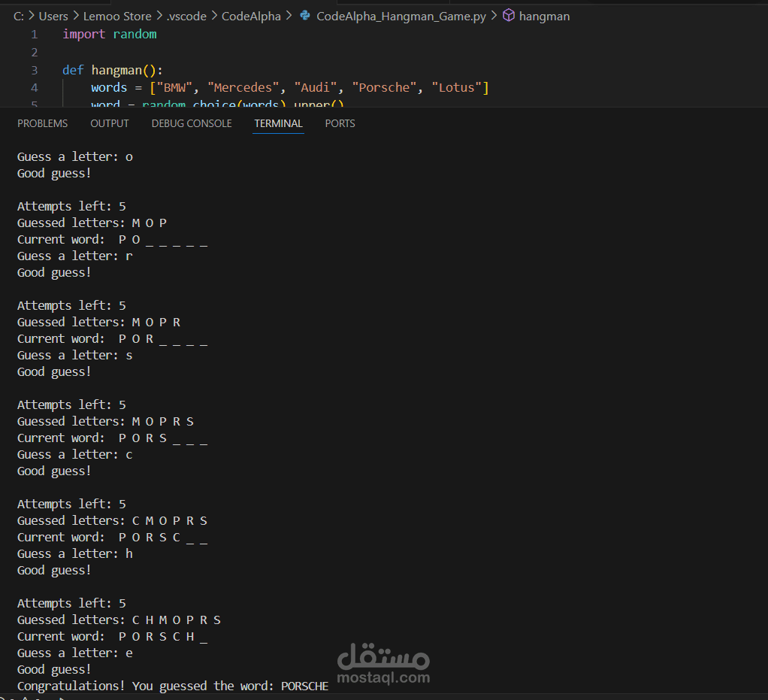Click the 'words' variable on line 4
The height and width of the screenshot is (700, 768).
[109, 88]
